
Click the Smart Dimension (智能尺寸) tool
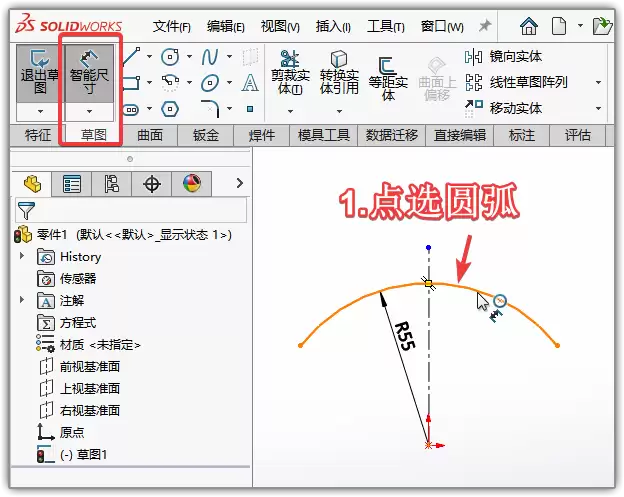[90, 74]
